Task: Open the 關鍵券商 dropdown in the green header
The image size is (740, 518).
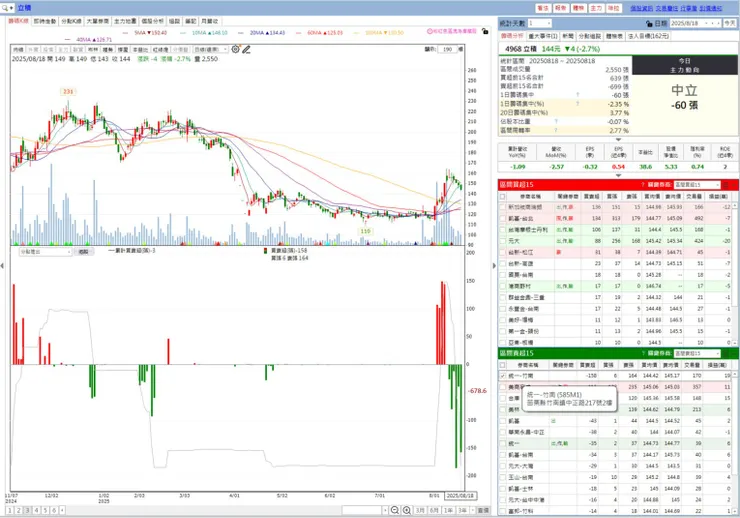Action: tap(697, 353)
